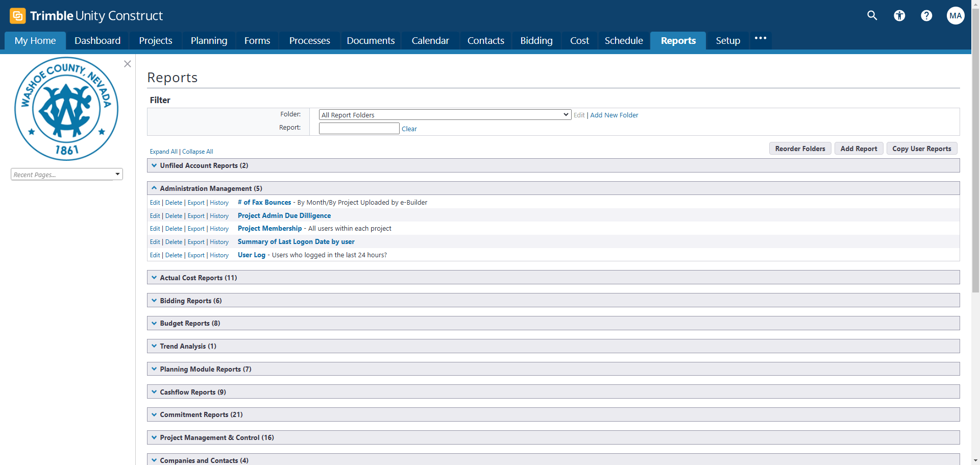Open the MA user avatar menu
This screenshot has width=980, height=465.
tap(955, 16)
